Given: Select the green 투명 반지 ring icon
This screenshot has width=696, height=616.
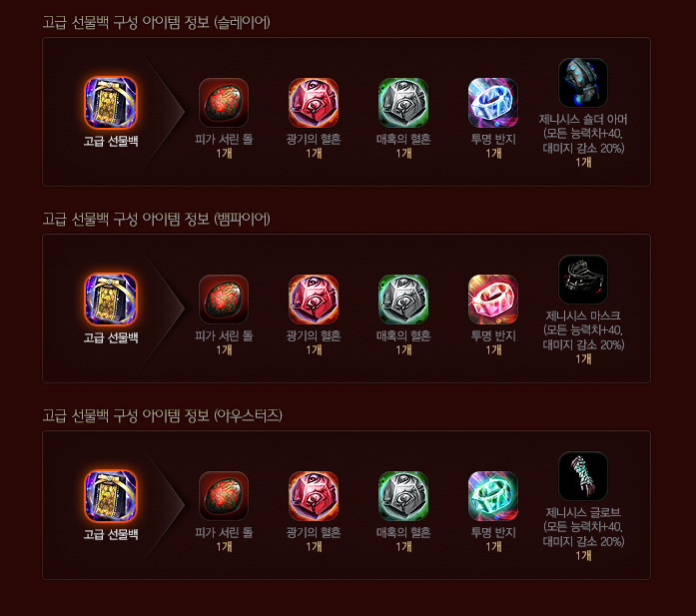Looking at the screenshot, I should pos(493,496).
